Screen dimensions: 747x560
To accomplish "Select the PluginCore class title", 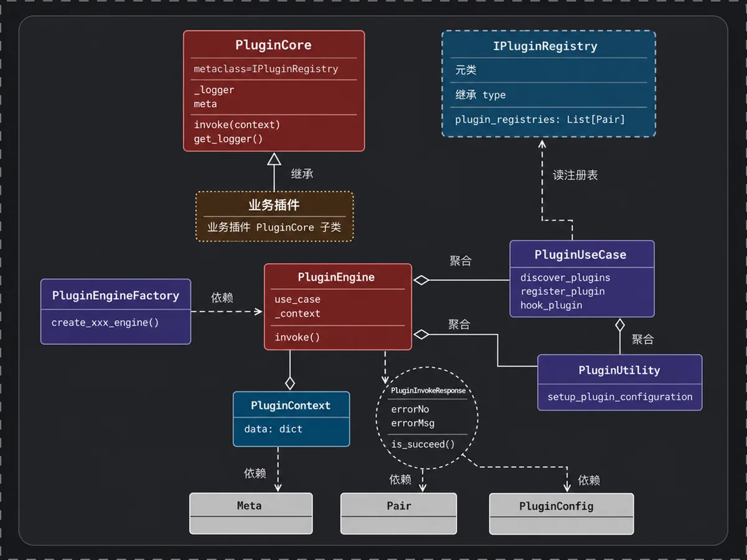I will point(273,45).
